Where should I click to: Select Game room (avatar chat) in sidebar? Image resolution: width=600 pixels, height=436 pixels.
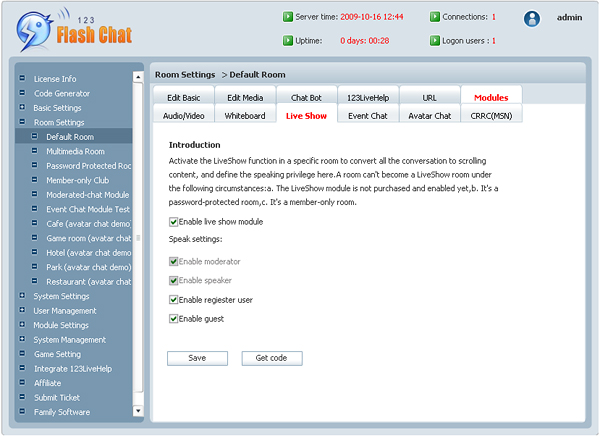[x=88, y=238]
